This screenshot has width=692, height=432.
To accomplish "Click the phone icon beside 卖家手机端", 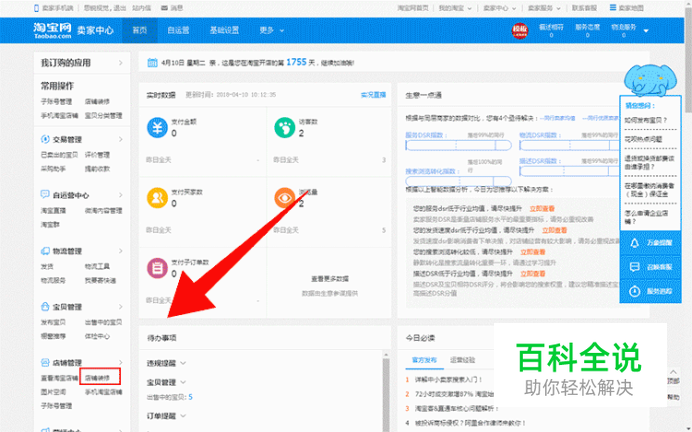I will coord(36,8).
